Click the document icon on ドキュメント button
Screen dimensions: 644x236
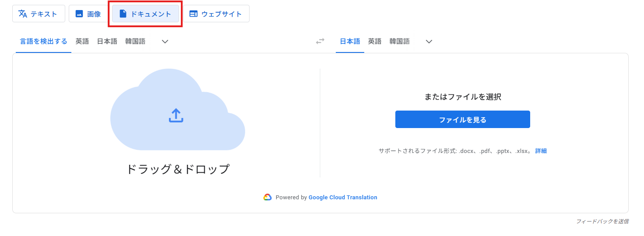(123, 14)
